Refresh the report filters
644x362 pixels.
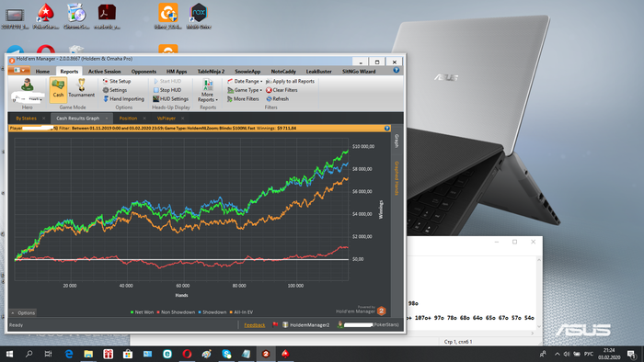[x=277, y=99]
